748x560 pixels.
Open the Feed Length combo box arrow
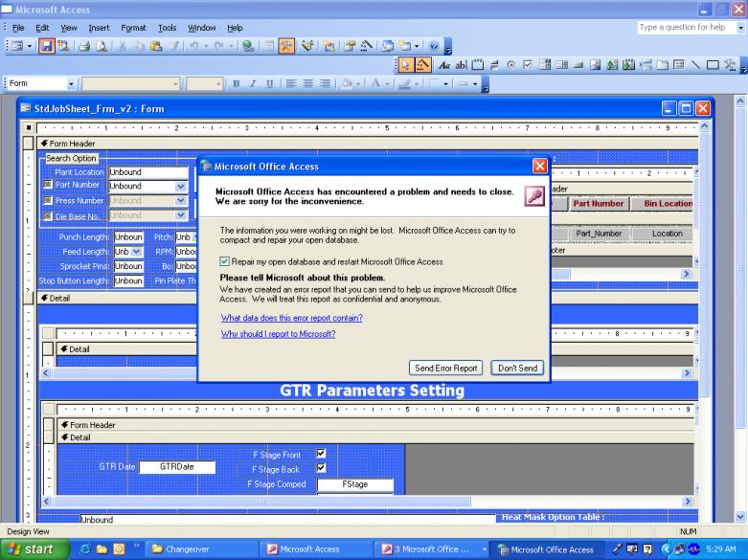pyautogui.click(x=136, y=252)
